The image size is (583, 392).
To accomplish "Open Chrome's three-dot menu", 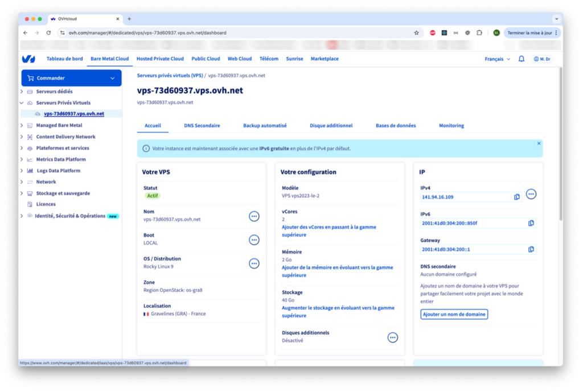I will (556, 32).
